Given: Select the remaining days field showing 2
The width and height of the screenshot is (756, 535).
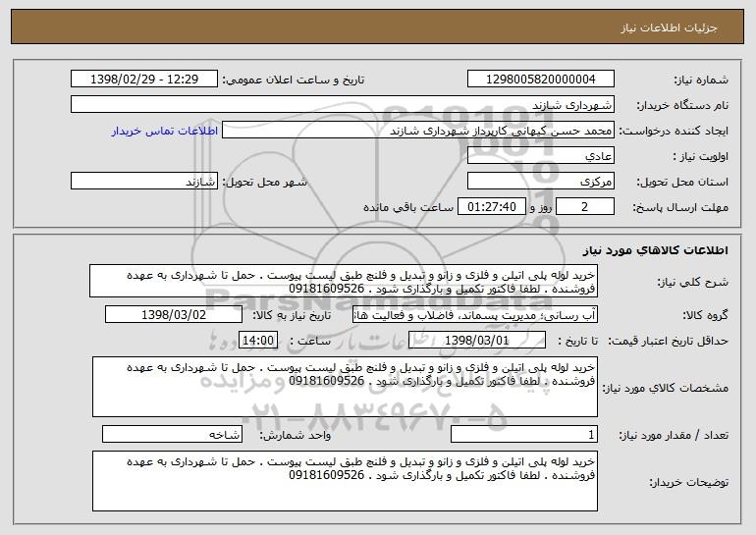Looking at the screenshot, I should click(x=585, y=207).
